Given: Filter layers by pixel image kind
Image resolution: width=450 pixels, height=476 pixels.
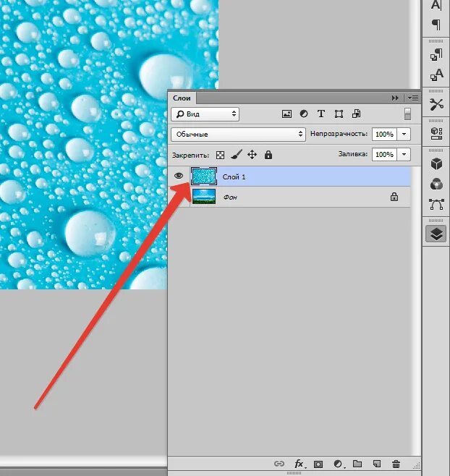Looking at the screenshot, I should tap(286, 114).
